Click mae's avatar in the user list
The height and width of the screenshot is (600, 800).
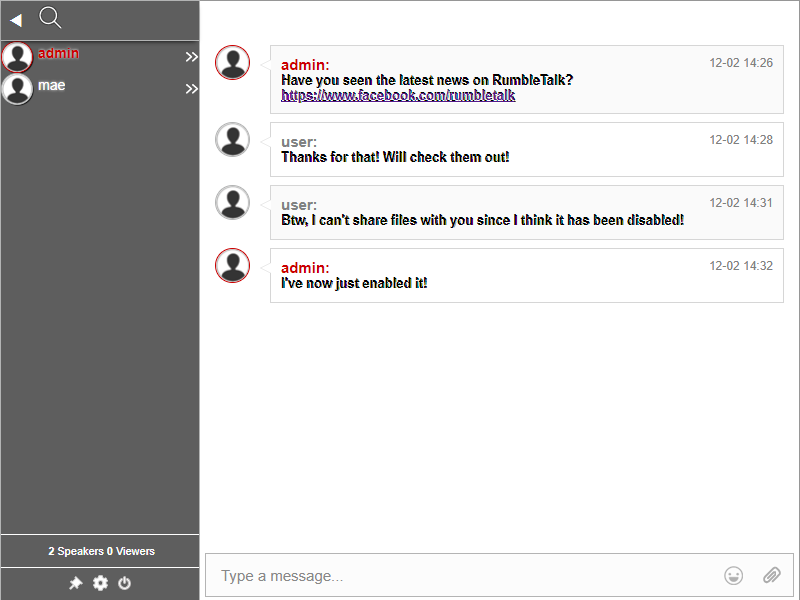17,89
